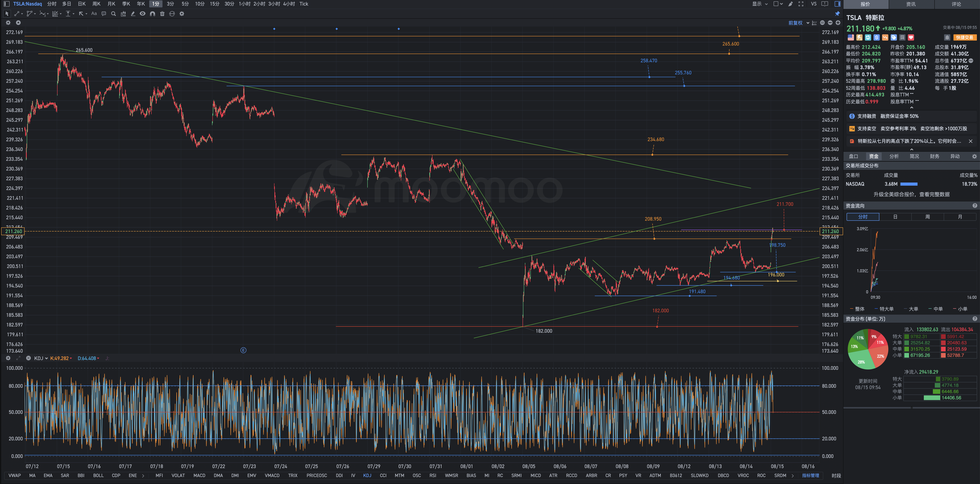Screen dimensions: 980x484
Task: Choose the arrow annotation tool
Action: (x=81, y=14)
